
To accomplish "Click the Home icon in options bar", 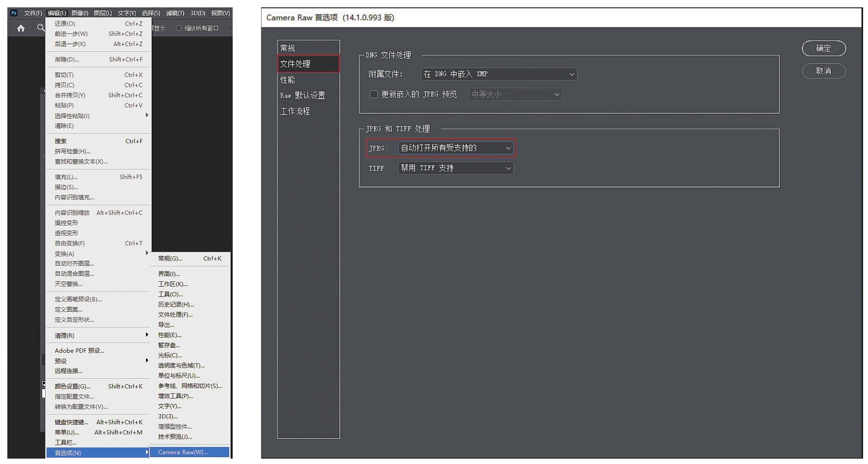I will [x=21, y=28].
